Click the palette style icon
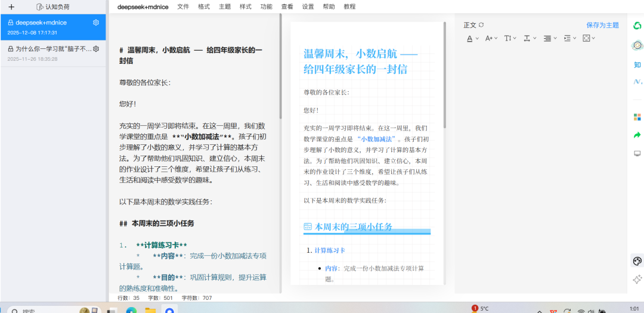The width and height of the screenshot is (644, 313). click(x=637, y=261)
